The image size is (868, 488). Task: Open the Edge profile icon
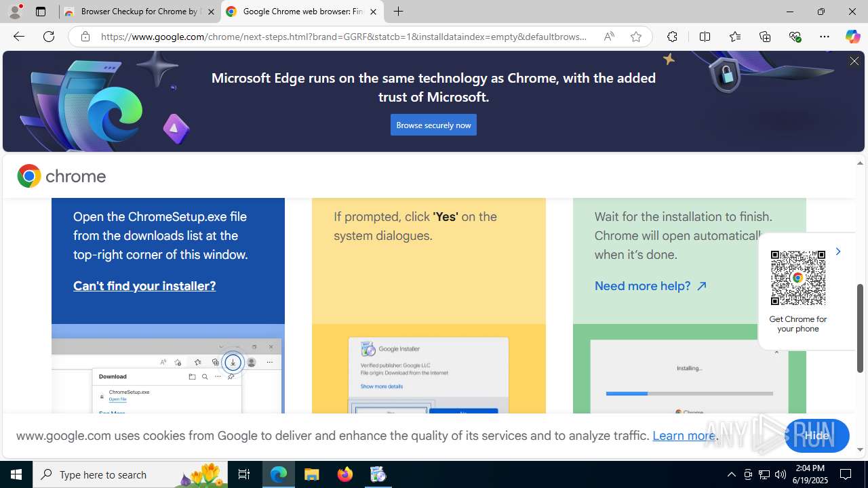pos(14,12)
